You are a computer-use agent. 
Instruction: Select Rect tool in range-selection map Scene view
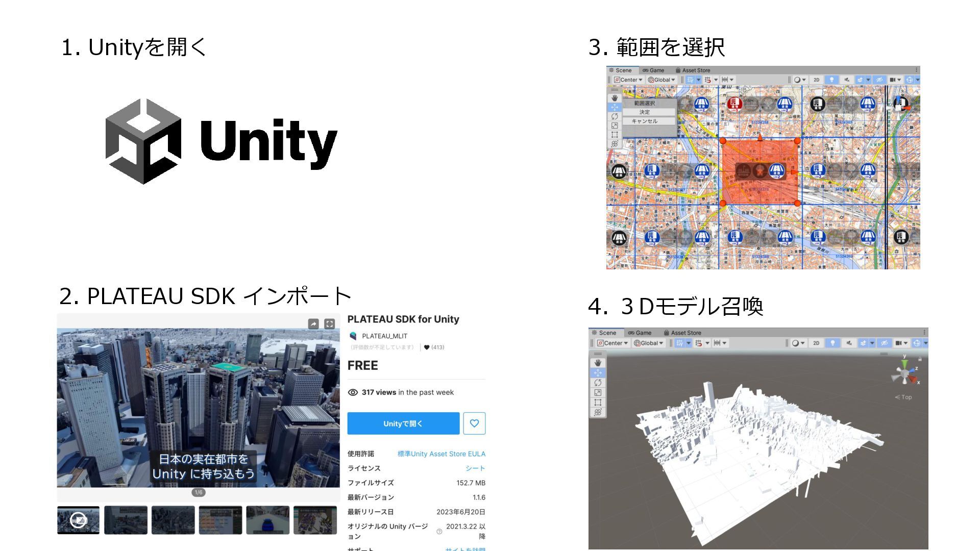(x=615, y=135)
